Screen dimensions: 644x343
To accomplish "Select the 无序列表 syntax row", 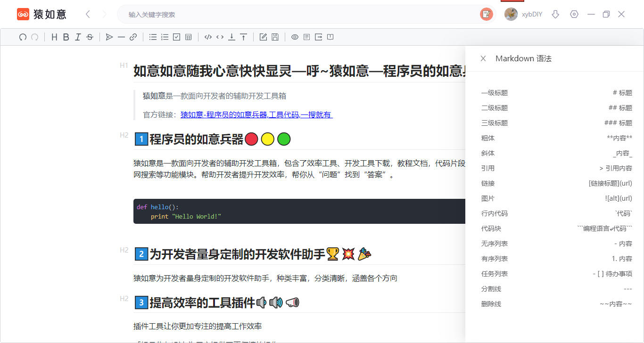I will [x=556, y=244].
